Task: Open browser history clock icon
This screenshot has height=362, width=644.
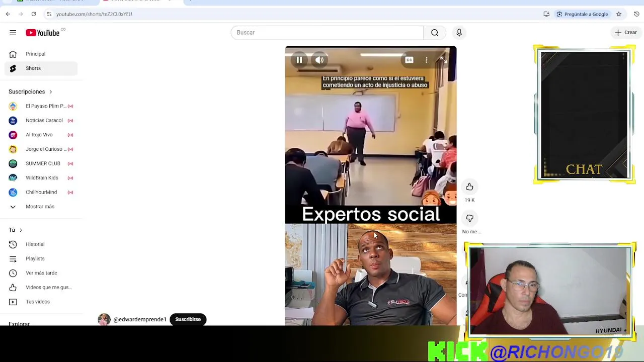Action: (x=636, y=14)
